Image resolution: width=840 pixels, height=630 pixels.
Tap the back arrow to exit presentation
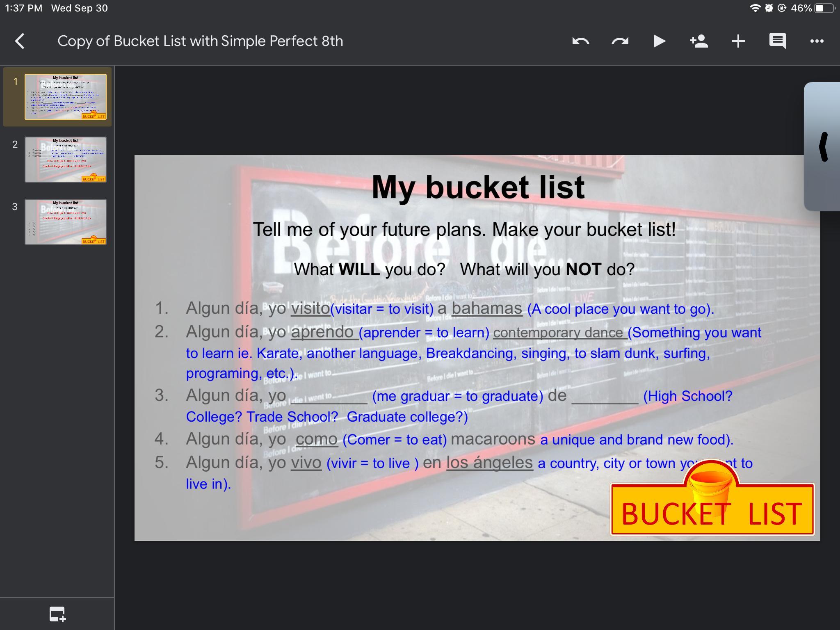click(20, 41)
